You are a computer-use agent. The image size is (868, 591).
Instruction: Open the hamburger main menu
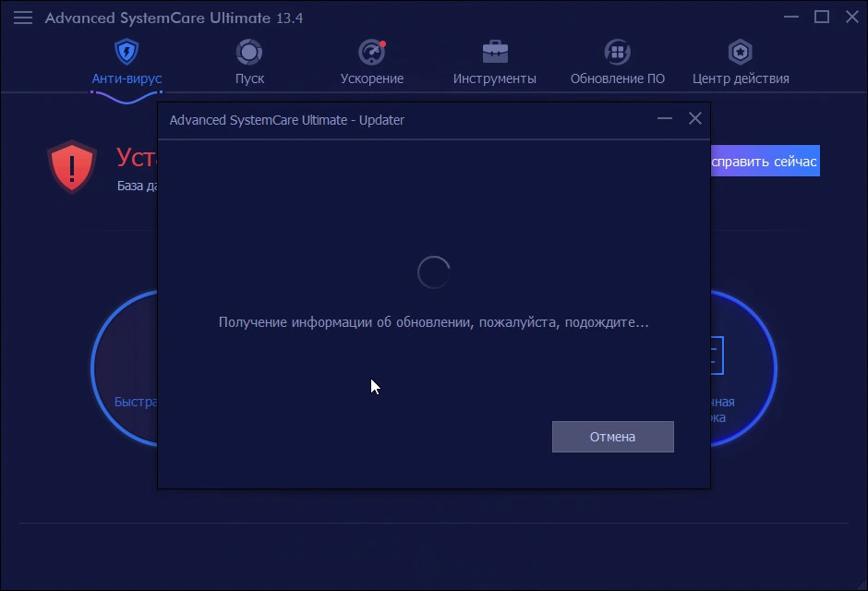coord(23,18)
